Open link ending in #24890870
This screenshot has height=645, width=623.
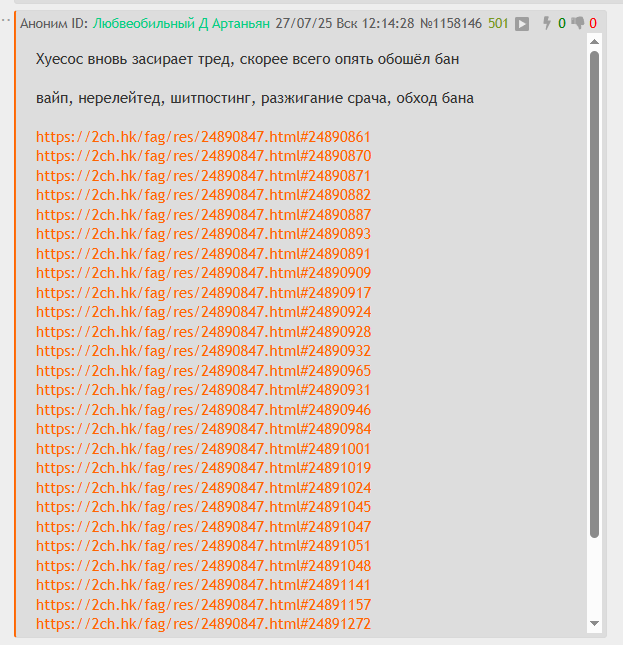pos(204,156)
